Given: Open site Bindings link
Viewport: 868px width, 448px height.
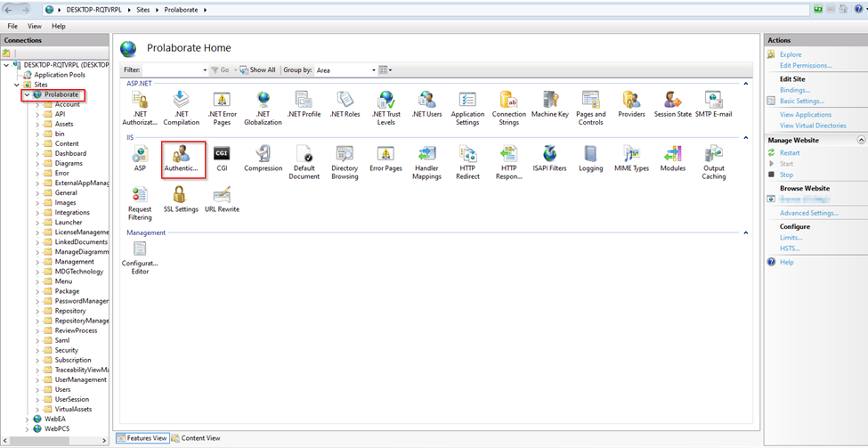Looking at the screenshot, I should point(795,90).
